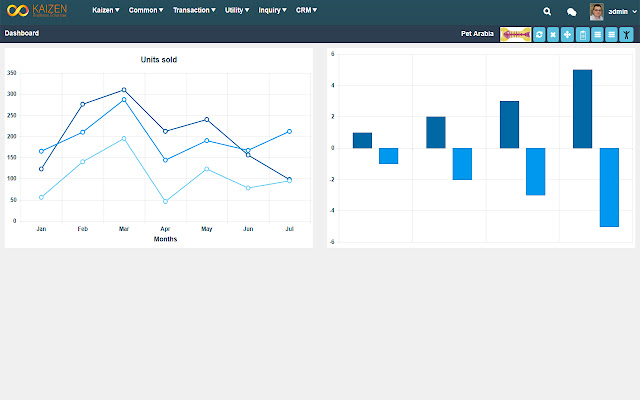Expand the Common dropdown menu

pos(146,10)
